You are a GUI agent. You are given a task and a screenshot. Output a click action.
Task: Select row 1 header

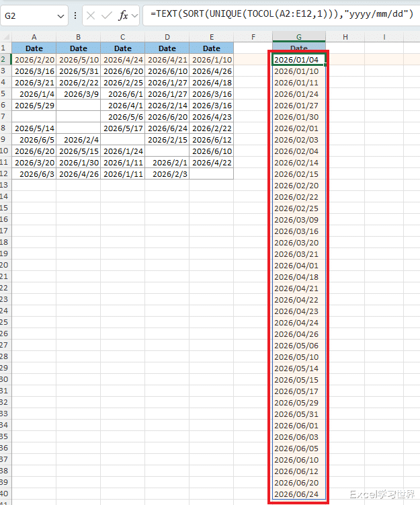5,48
